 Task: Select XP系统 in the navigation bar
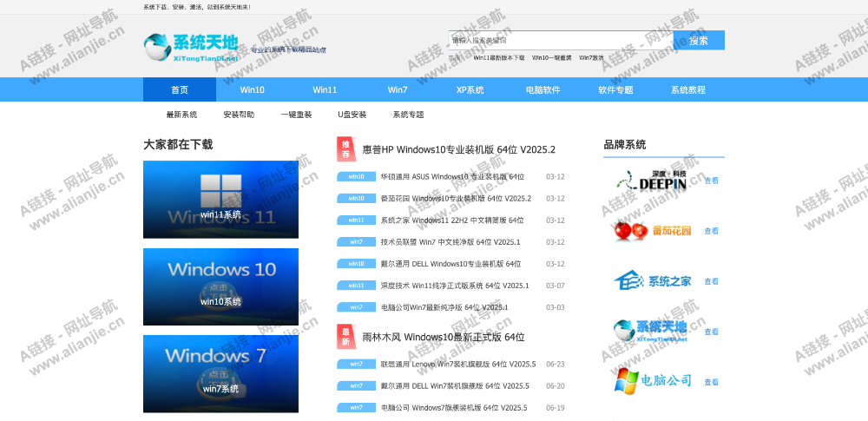pos(470,89)
